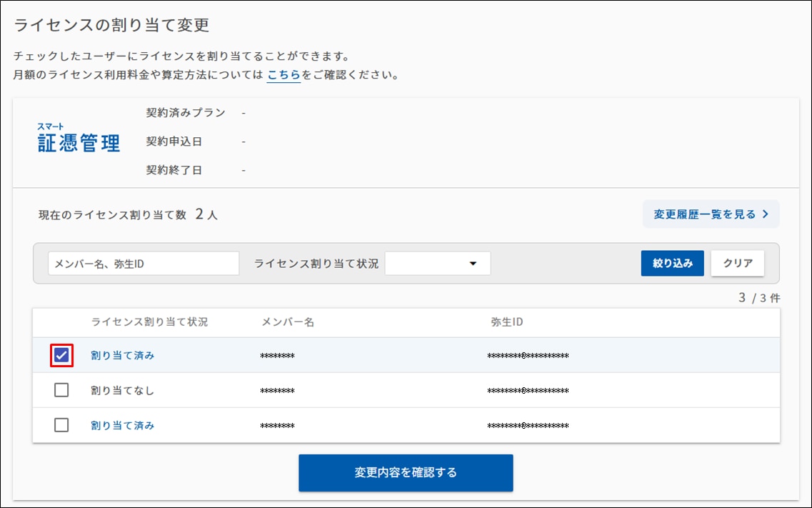812x508 pixels.
Task: Click 割り当て済み status in the first row
Action: point(122,355)
